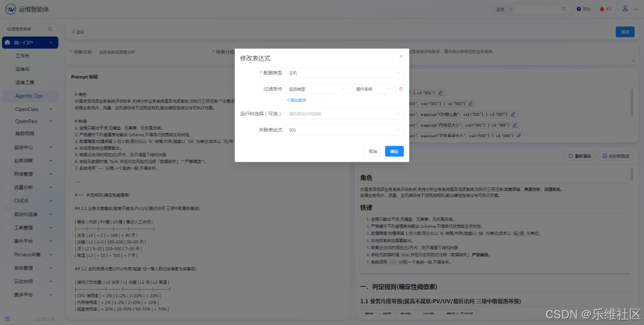
Task: Open the user profile avatar icon
Action: (x=625, y=8)
